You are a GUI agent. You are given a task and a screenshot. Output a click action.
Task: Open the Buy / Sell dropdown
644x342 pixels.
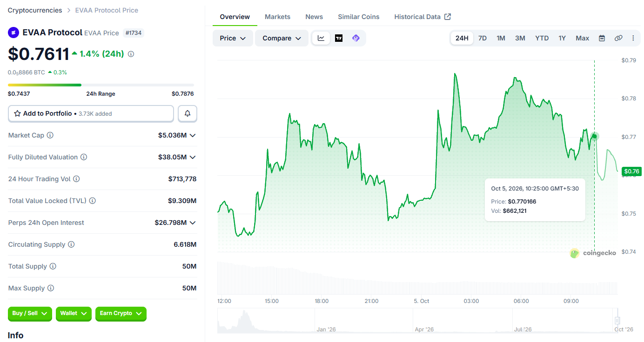(x=30, y=314)
